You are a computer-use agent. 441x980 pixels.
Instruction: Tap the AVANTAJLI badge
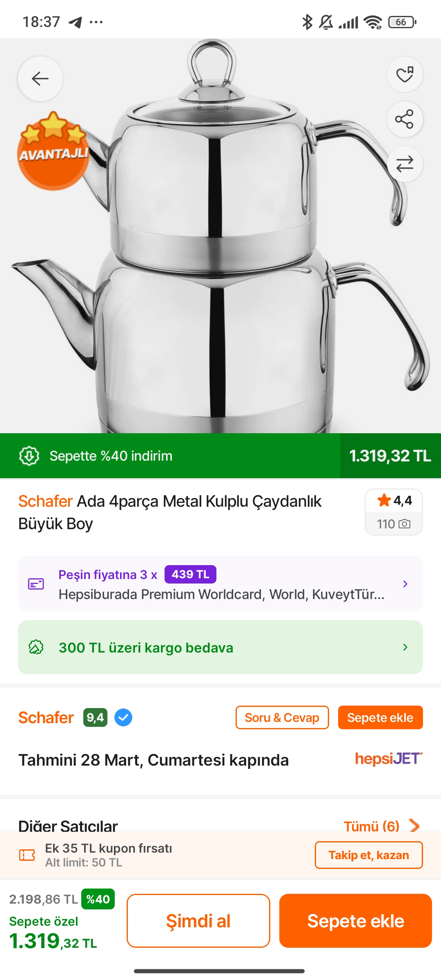click(x=53, y=152)
